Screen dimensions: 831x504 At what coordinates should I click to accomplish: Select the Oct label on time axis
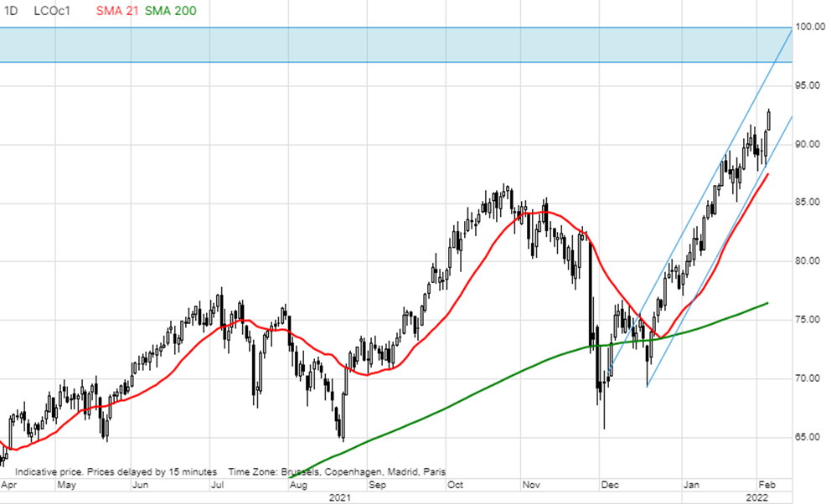pyautogui.click(x=455, y=485)
